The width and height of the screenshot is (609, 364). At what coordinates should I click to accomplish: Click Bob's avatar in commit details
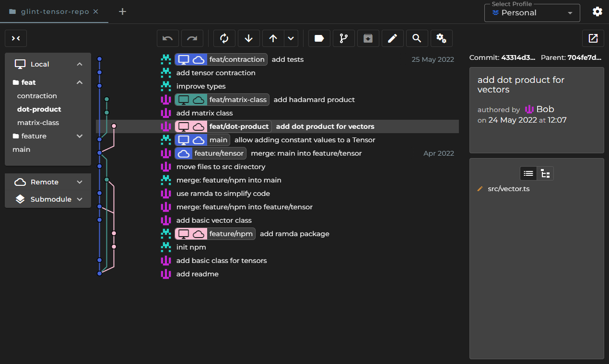pos(529,109)
